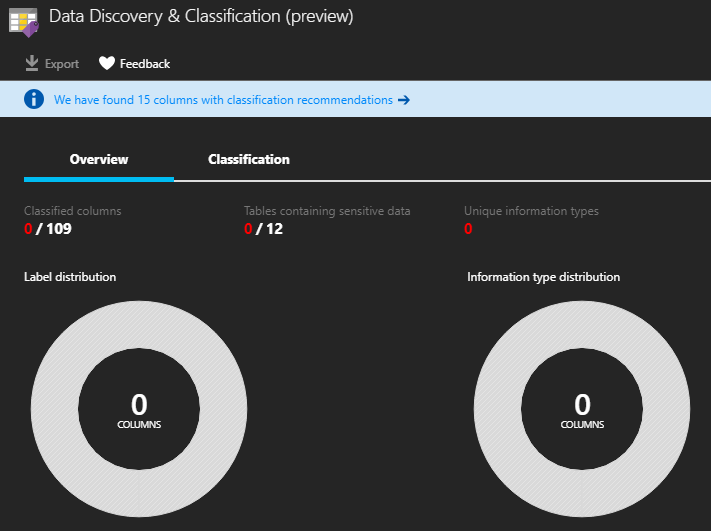Click the Export download arrow icon
The width and height of the screenshot is (711, 531).
pos(32,64)
